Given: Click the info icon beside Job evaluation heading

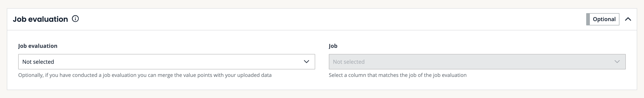Looking at the screenshot, I should (75, 19).
